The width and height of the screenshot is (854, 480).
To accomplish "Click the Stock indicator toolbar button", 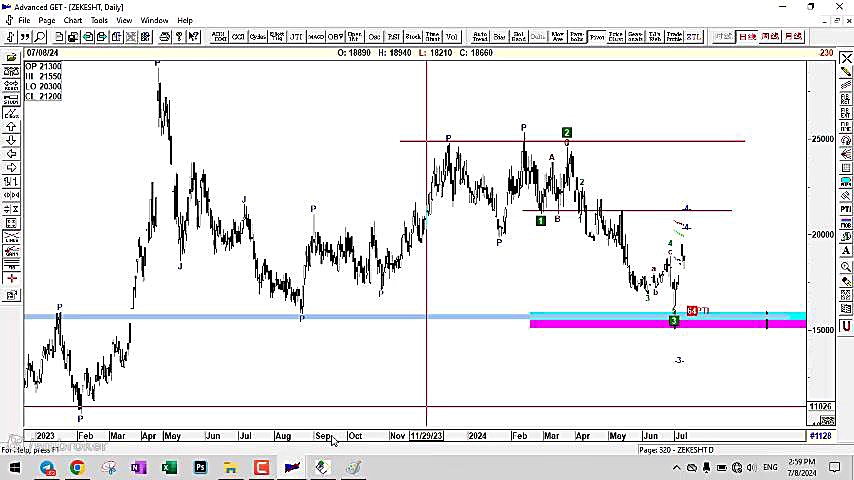I will click(412, 37).
